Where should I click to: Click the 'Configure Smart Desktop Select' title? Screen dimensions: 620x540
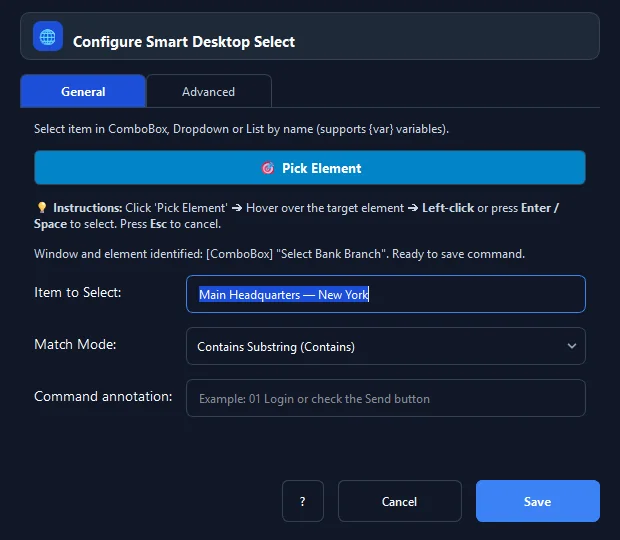pyautogui.click(x=184, y=42)
